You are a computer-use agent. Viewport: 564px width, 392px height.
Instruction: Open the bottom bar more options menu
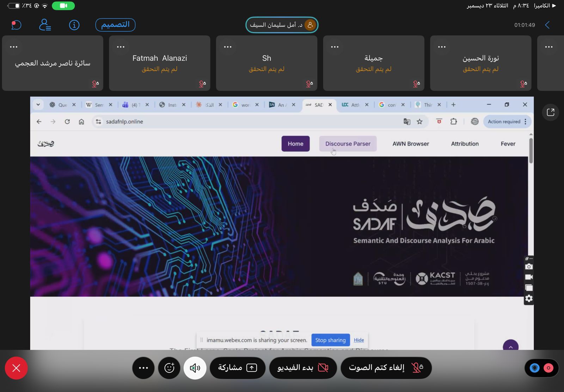click(x=143, y=368)
